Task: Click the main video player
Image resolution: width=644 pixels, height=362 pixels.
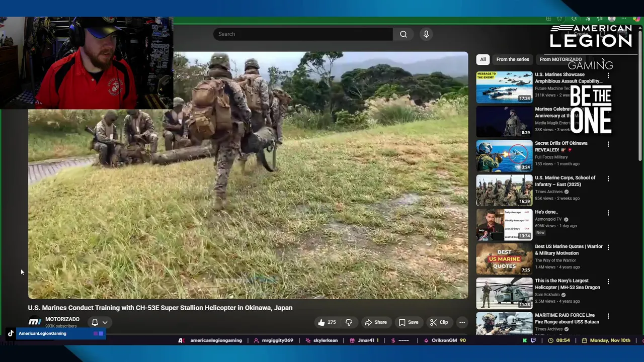Action: (248, 175)
